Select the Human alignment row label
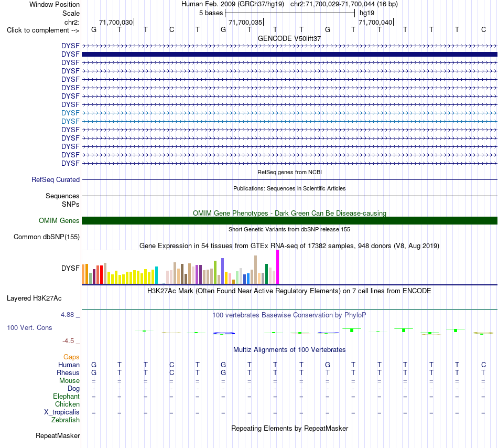Image resolution: width=498 pixels, height=448 pixels. tap(69, 365)
